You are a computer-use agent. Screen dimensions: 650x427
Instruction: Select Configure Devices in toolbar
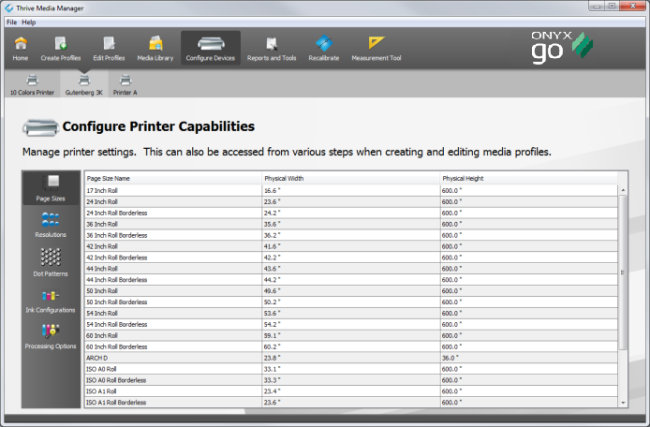[x=210, y=48]
